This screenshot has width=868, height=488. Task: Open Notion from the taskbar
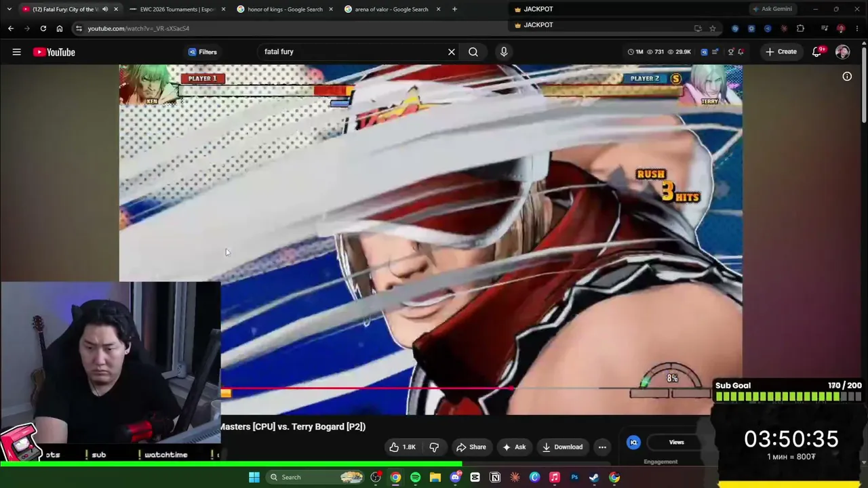click(x=495, y=477)
